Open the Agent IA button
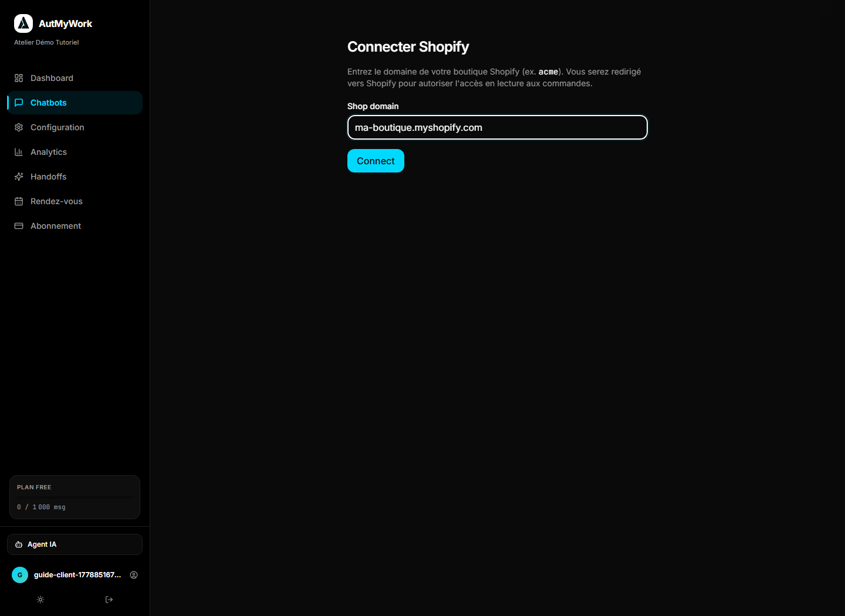The height and width of the screenshot is (616, 845). 75,544
